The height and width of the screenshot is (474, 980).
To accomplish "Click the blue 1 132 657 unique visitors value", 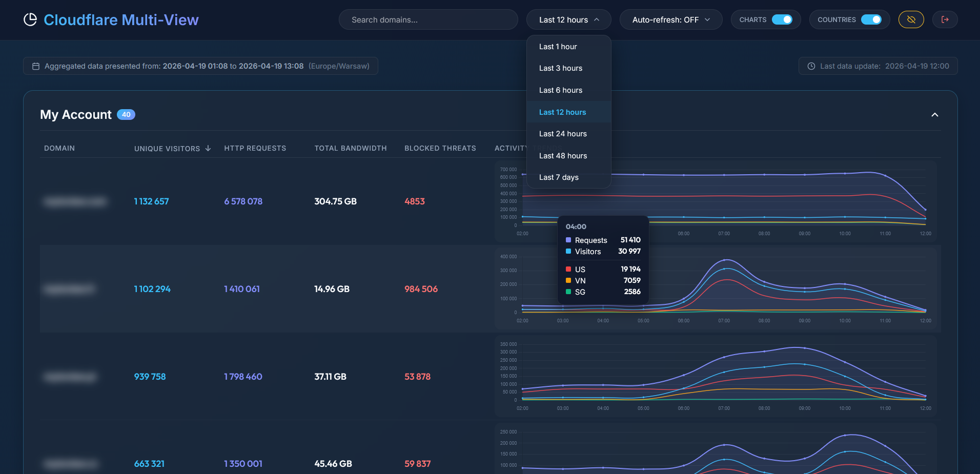I will click(x=151, y=201).
